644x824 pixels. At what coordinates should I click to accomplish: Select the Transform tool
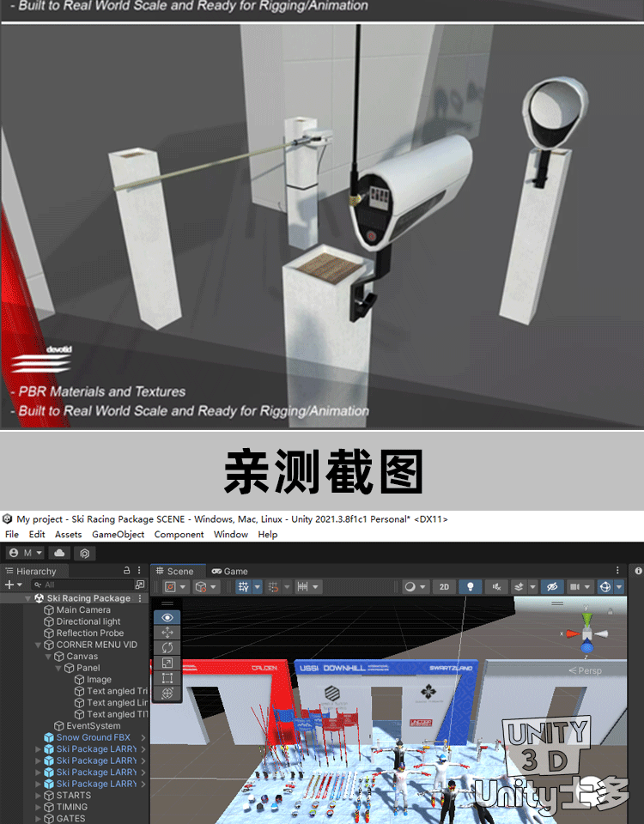[x=167, y=694]
